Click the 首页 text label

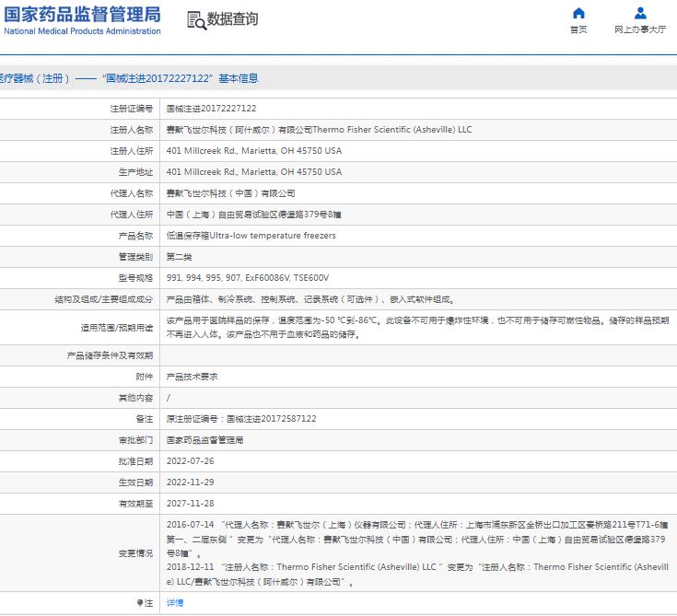point(578,29)
